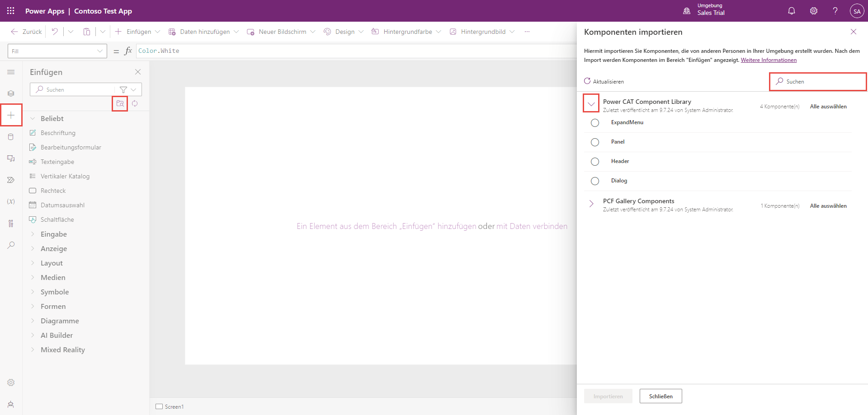Open the app launcher waffle icon

click(11, 11)
